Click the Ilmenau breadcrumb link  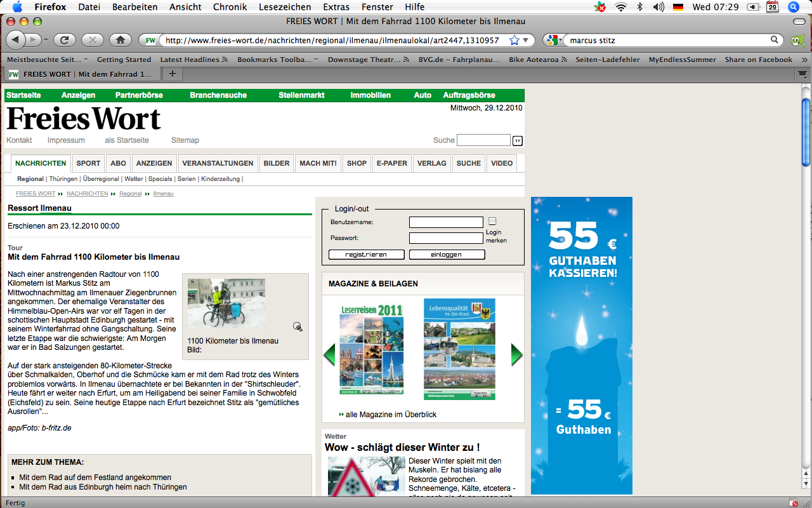(163, 194)
